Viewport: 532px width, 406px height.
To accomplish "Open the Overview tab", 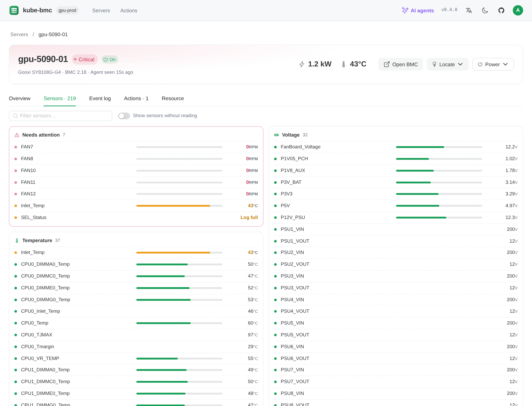I will (20, 99).
